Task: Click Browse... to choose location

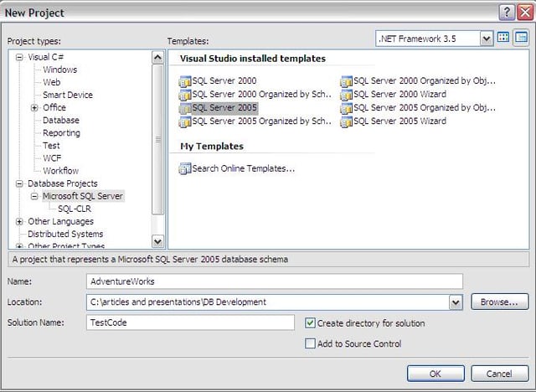Action: point(499,302)
